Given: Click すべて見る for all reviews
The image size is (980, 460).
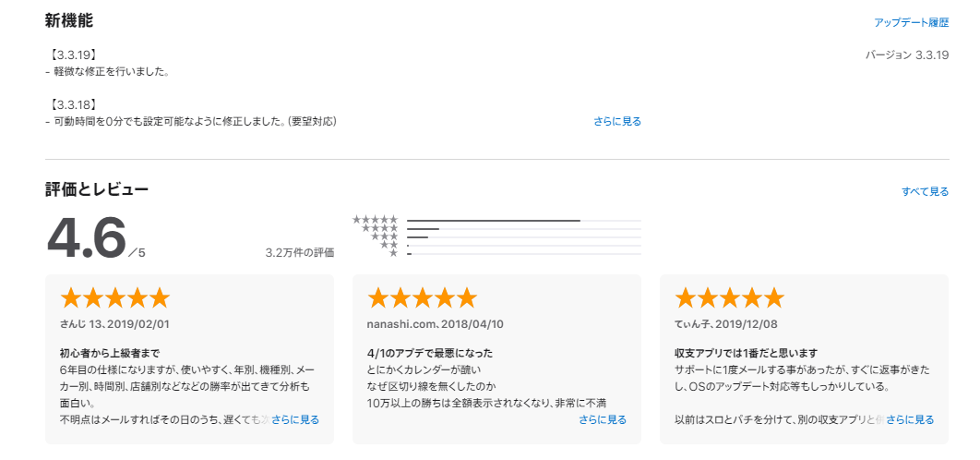Looking at the screenshot, I should tap(925, 191).
